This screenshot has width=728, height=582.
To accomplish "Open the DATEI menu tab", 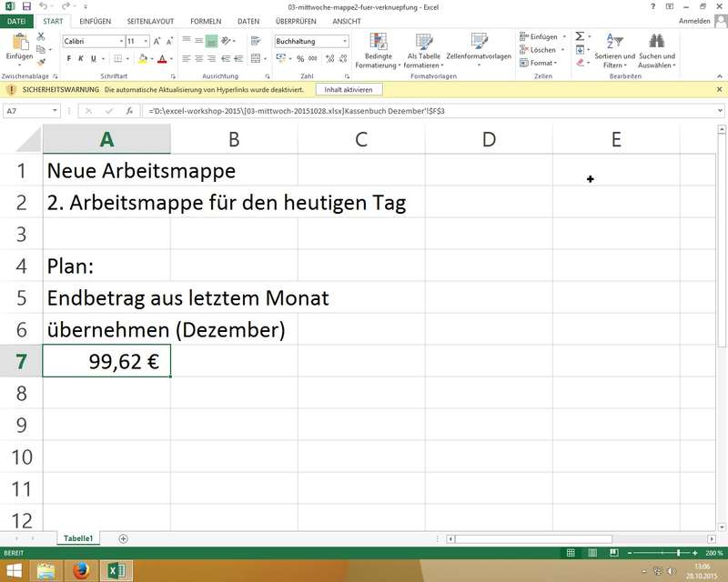I will coord(18,20).
